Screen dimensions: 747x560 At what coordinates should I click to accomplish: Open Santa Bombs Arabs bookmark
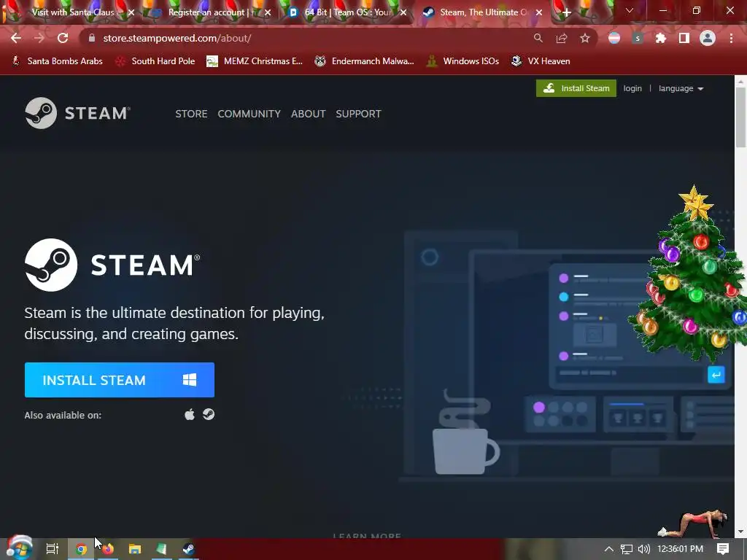[x=57, y=61]
